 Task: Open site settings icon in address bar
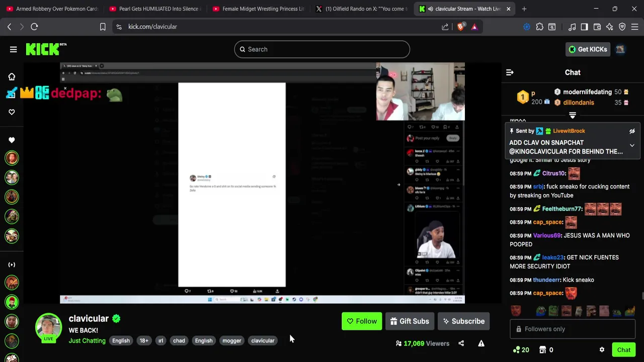[119, 27]
